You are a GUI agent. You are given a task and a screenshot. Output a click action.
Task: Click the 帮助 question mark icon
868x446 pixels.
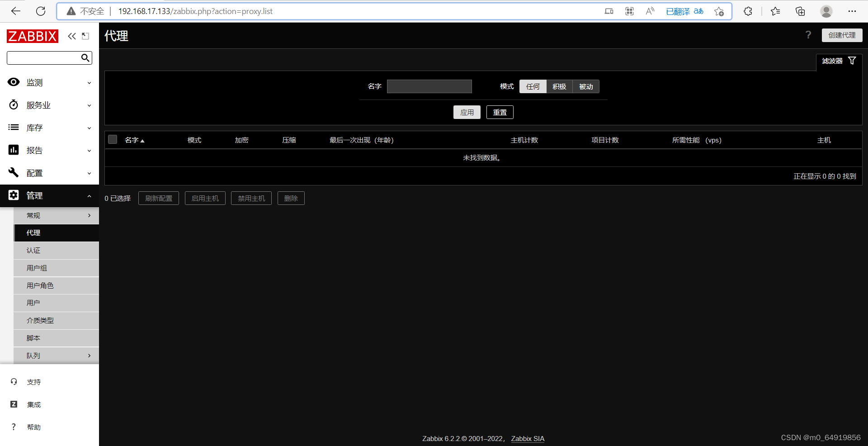[14, 427]
